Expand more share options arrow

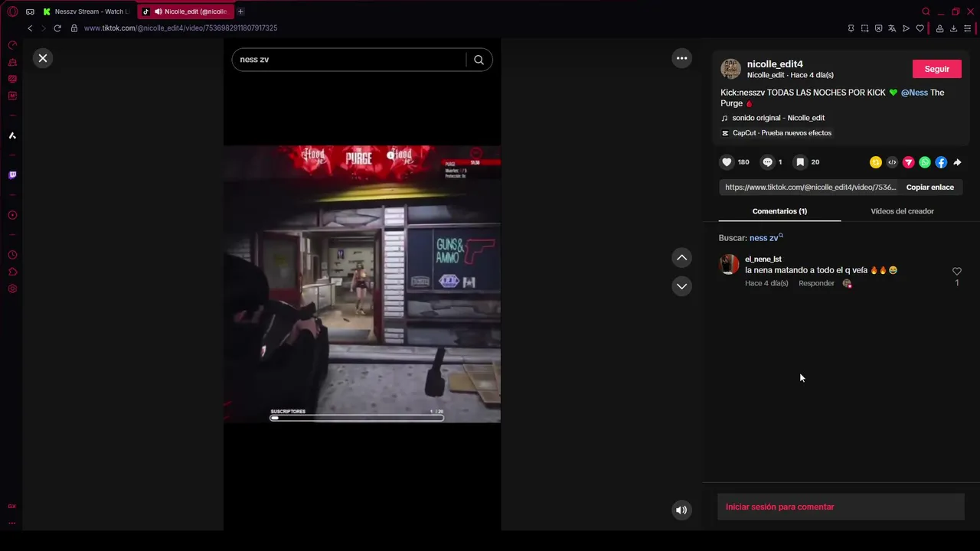[x=957, y=162]
